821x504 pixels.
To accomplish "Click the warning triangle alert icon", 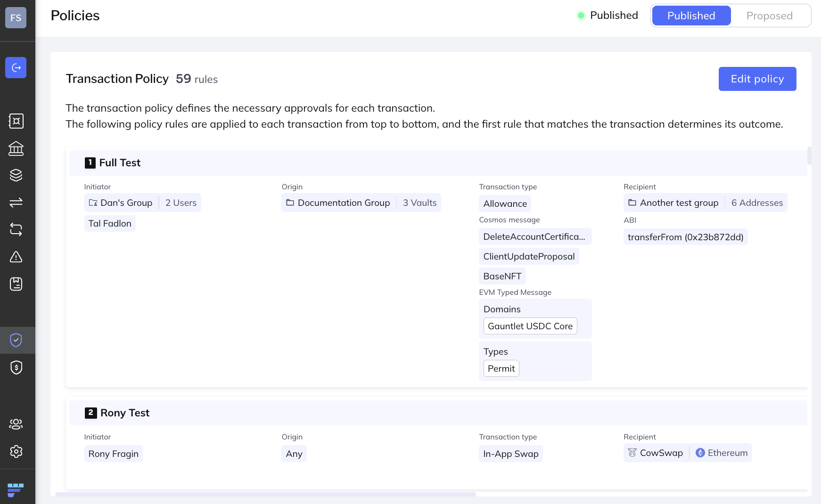I will click(16, 257).
